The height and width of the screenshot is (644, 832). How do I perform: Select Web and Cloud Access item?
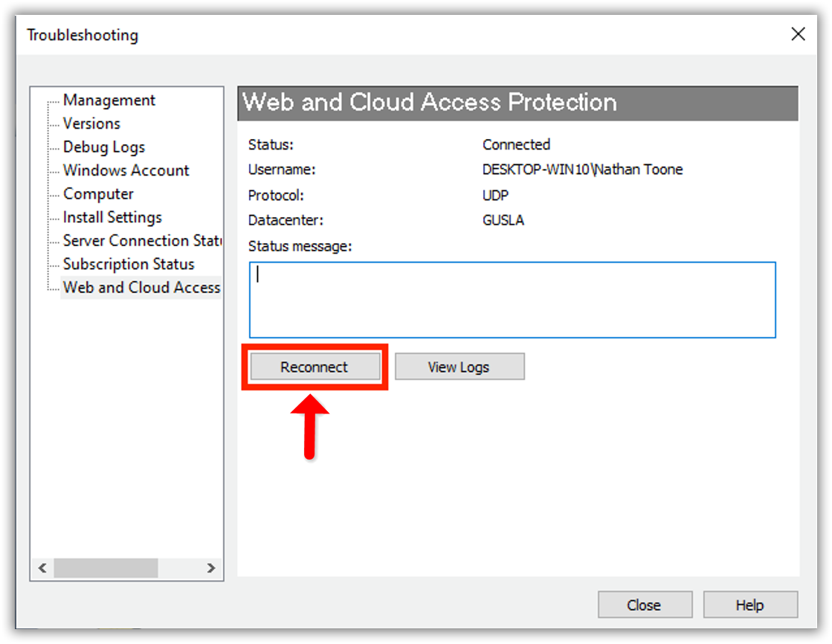141,288
